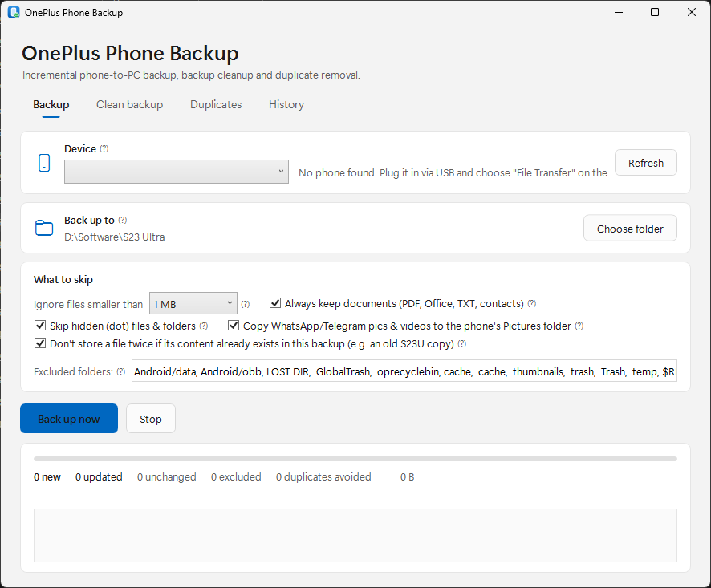Click the 0 excluded counter
Screen dimensions: 711x588
[x=236, y=477]
